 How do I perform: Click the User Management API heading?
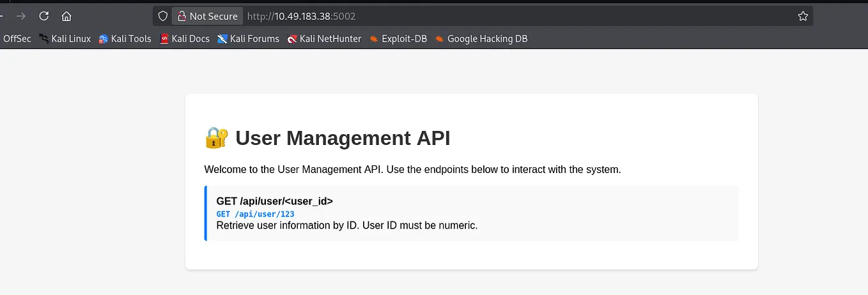tap(343, 138)
